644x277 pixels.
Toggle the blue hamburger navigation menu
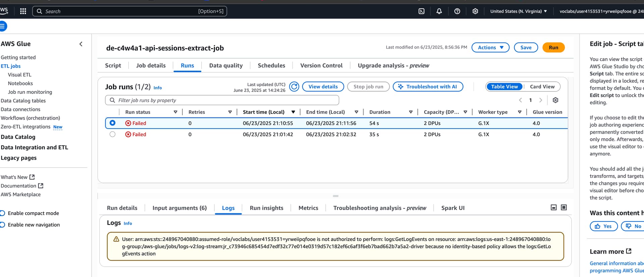click(3, 26)
